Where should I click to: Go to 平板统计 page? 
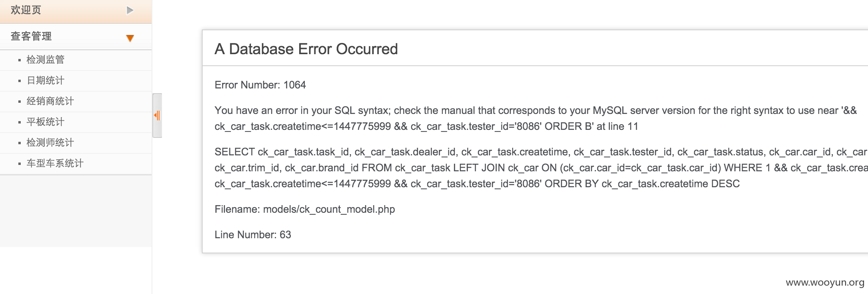(x=45, y=122)
